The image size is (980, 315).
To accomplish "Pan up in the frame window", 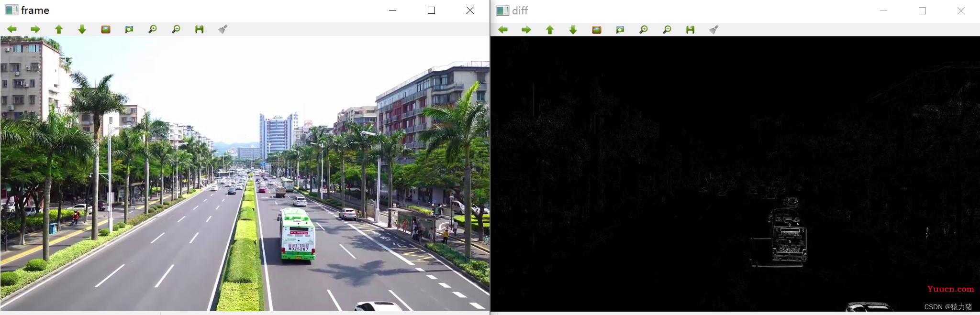I will pos(59,29).
